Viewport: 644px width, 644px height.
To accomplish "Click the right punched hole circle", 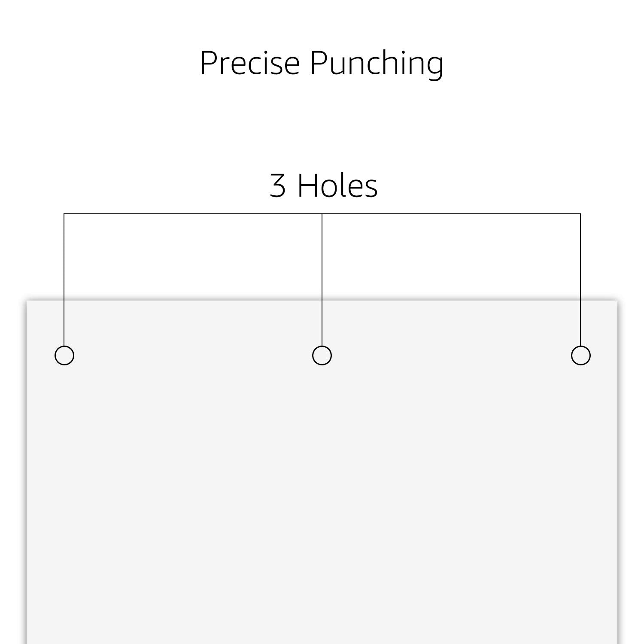I will coord(581,355).
